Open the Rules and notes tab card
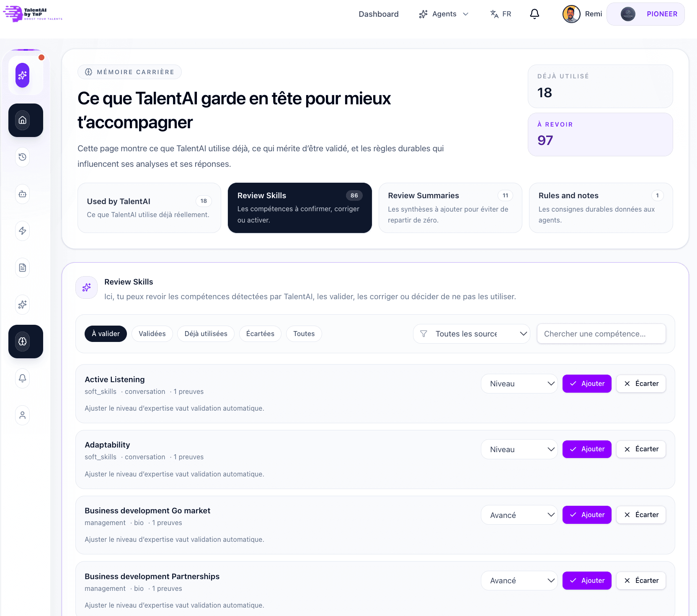This screenshot has height=616, width=697. point(601,208)
